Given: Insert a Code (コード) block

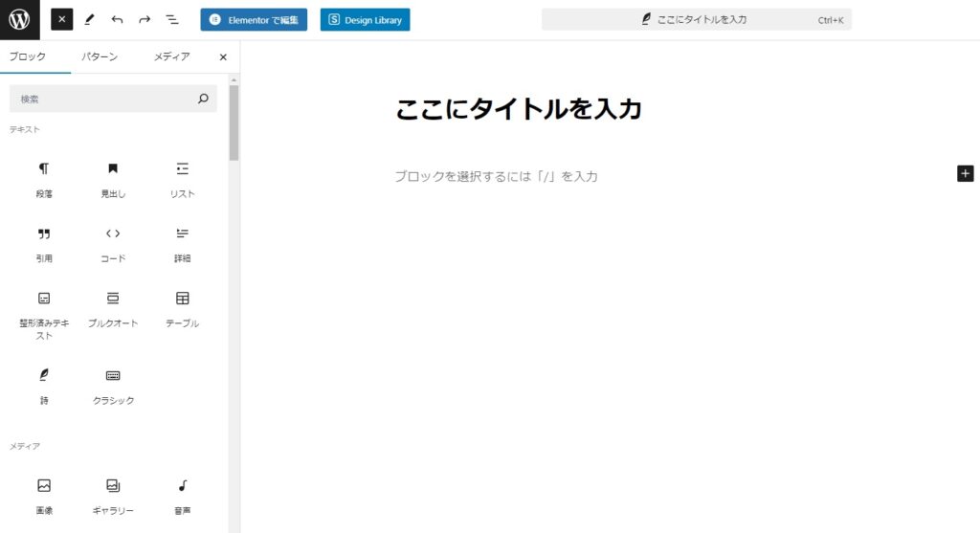Looking at the screenshot, I should [113, 243].
